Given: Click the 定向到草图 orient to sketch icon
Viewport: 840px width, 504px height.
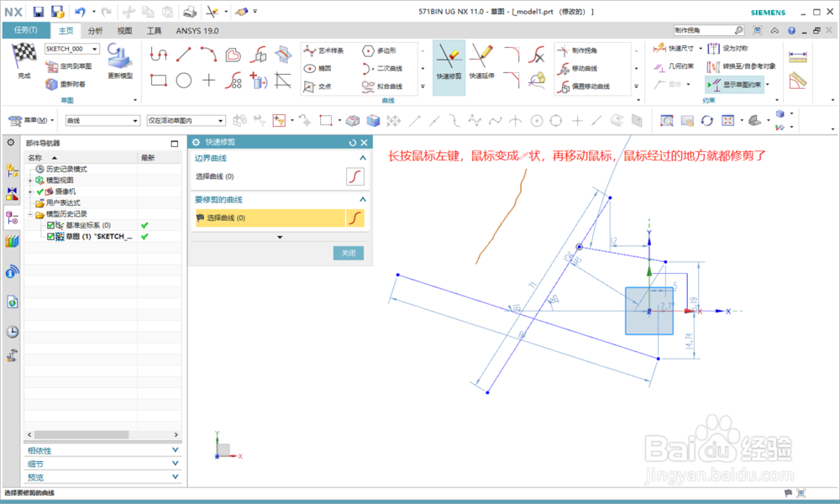Looking at the screenshot, I should 51,66.
